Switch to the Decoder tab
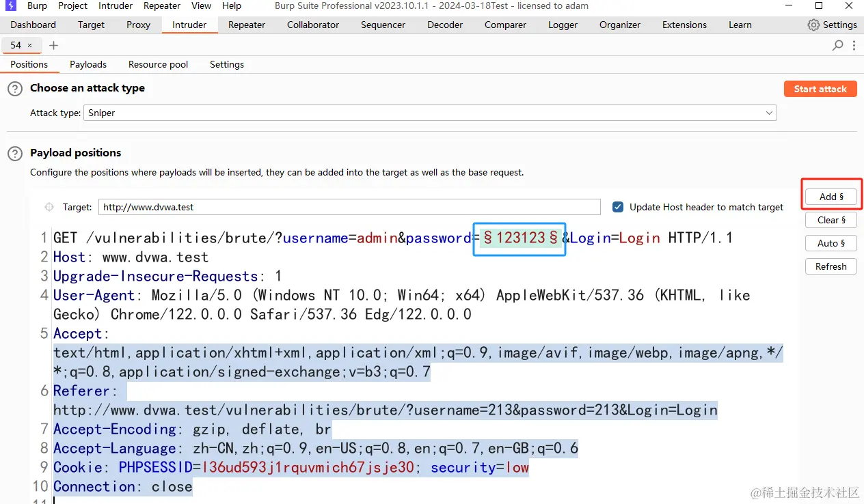This screenshot has width=864, height=504. pos(446,25)
